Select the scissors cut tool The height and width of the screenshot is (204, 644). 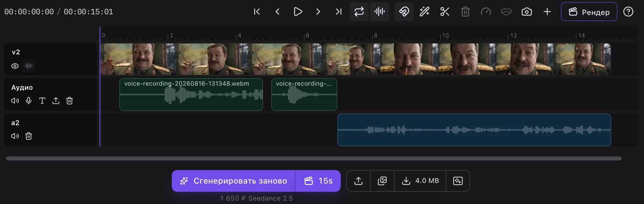[x=445, y=12]
